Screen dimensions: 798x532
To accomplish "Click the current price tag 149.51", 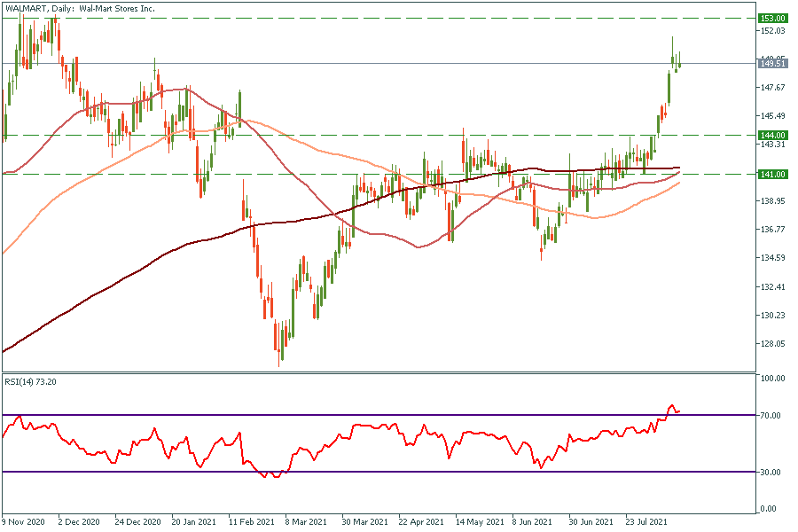I will pyautogui.click(x=774, y=63).
